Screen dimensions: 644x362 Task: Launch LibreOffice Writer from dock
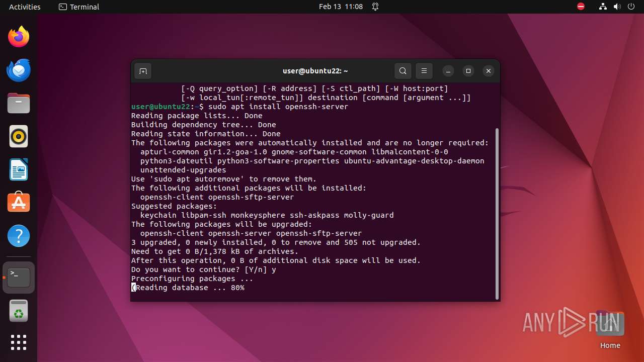pos(19,169)
